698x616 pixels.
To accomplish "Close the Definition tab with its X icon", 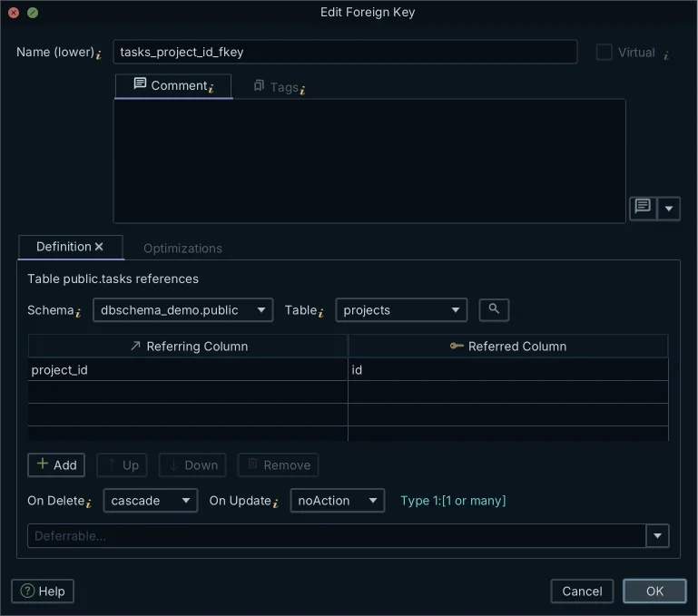I will pos(99,246).
